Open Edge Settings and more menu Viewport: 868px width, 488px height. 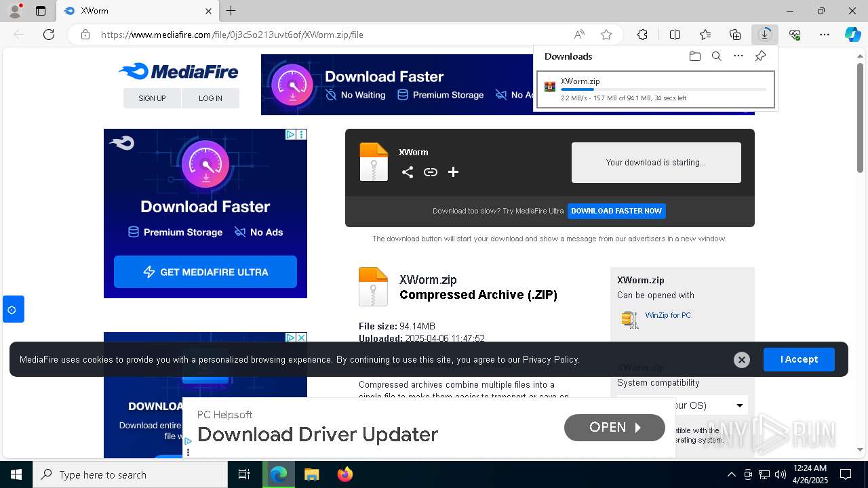click(x=825, y=35)
